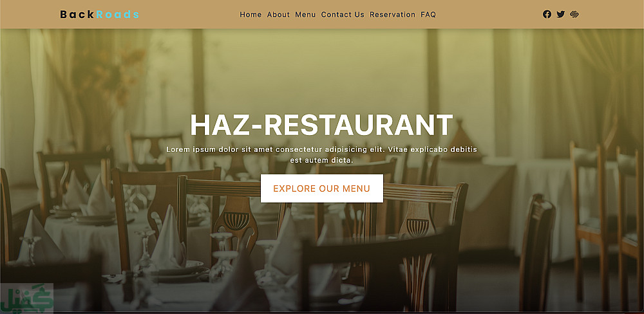Open the Squarespace icon in header
The width and height of the screenshot is (644, 314).
(x=574, y=14)
